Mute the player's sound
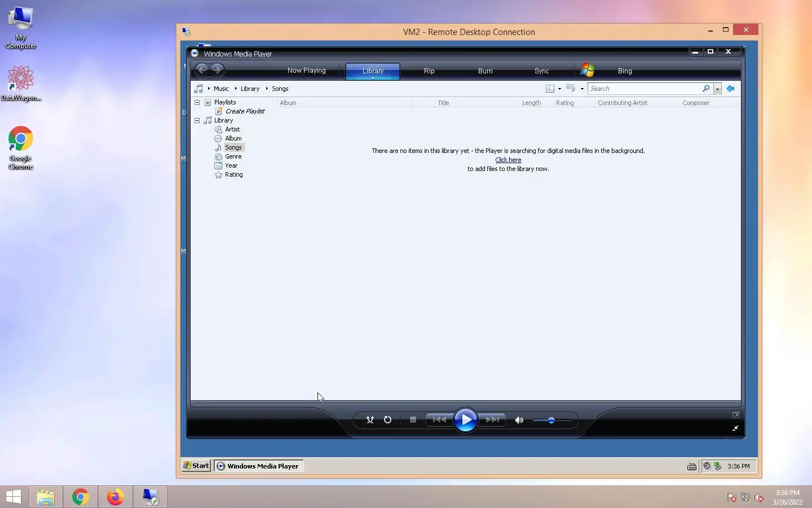 click(519, 420)
